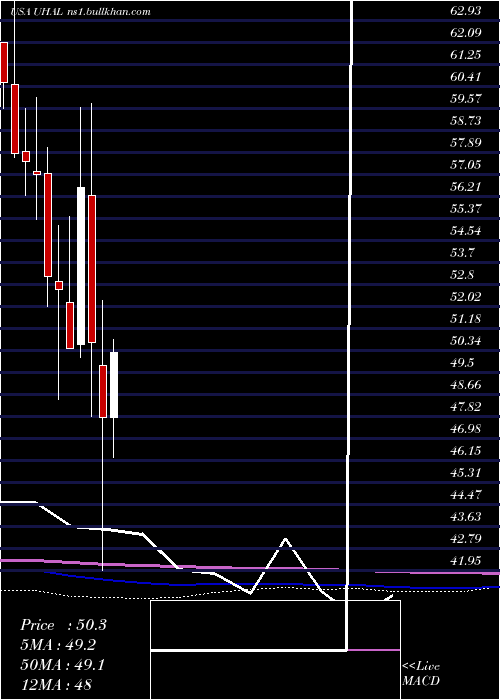Select the 57.05 price axis label
500x700 pixels.
466,165
